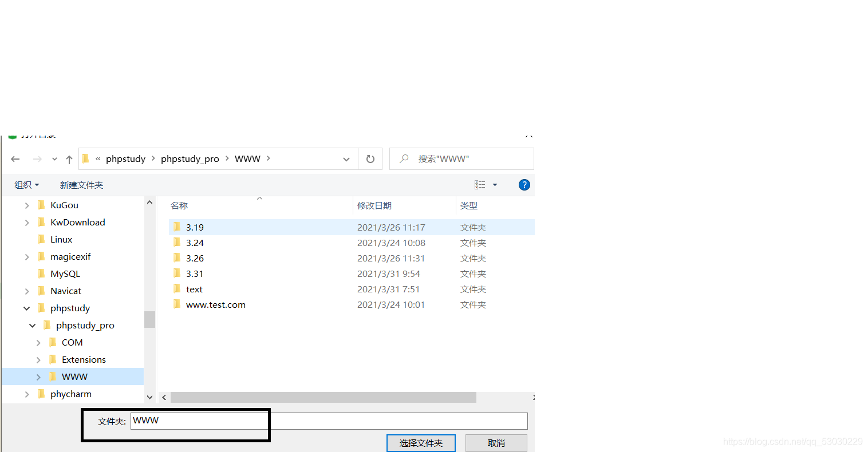868x452 pixels.
Task: Click folder icon of 3.24 row
Action: (177, 242)
